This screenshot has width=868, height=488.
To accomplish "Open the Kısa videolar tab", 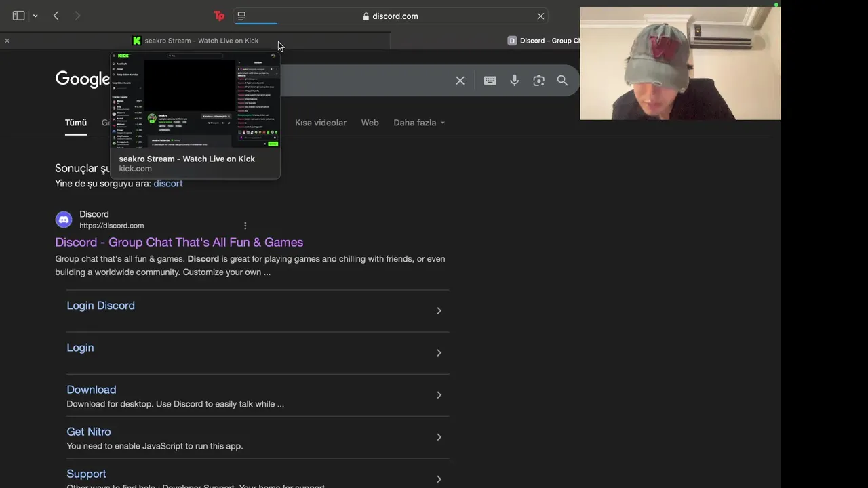I will 321,123.
